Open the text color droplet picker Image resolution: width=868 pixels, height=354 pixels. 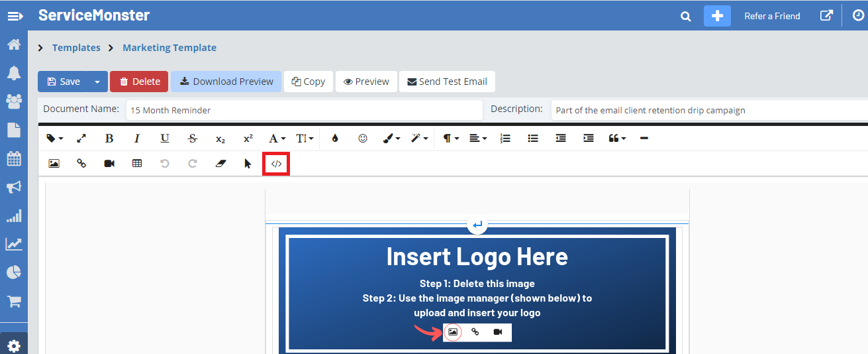click(335, 139)
